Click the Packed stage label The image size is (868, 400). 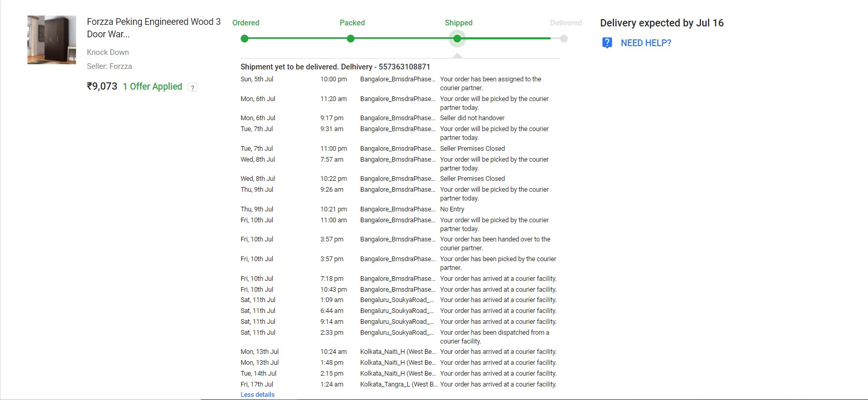[352, 23]
